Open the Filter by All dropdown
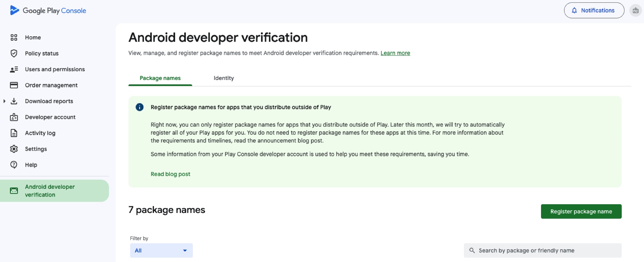This screenshot has height=262, width=644. 161,251
